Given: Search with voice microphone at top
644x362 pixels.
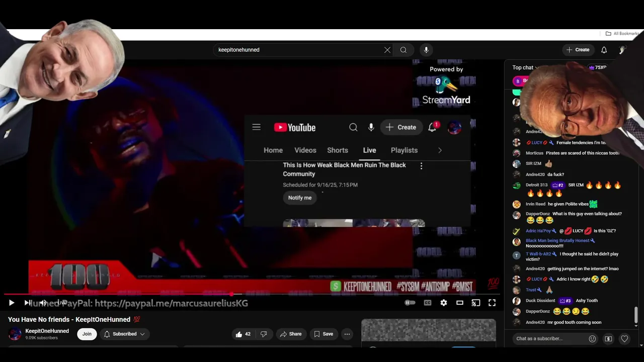Looking at the screenshot, I should (x=426, y=50).
